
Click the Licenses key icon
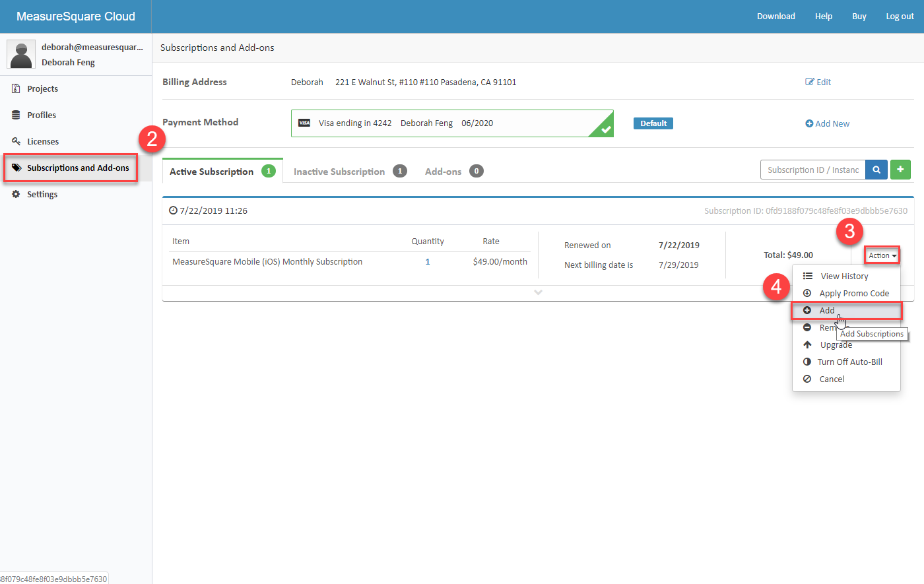(x=16, y=141)
